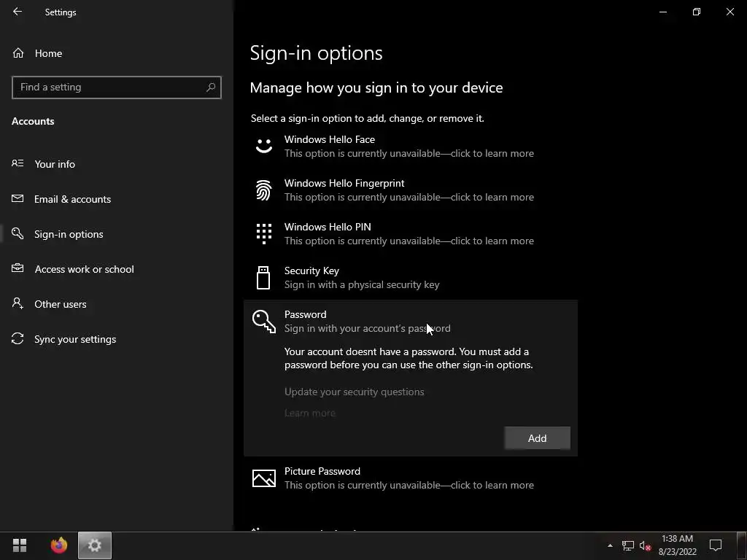Click the Add password button
This screenshot has width=747, height=560.
[x=538, y=438]
